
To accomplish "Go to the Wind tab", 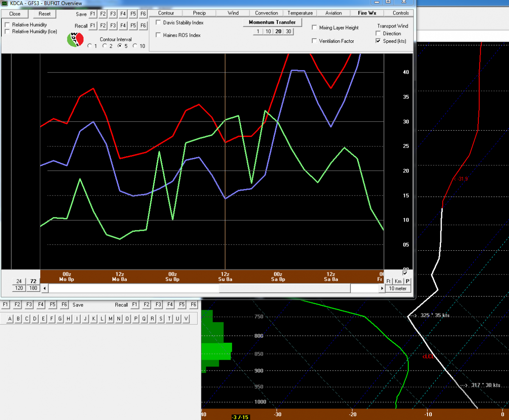I will [233, 13].
